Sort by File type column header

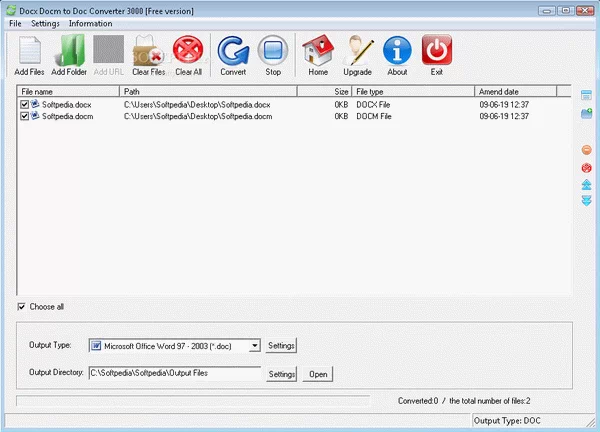coord(413,91)
